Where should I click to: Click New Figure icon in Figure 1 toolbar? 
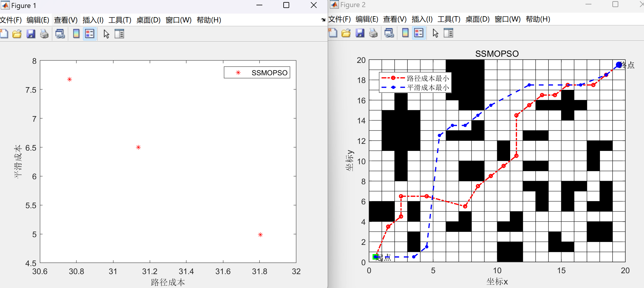coord(4,34)
